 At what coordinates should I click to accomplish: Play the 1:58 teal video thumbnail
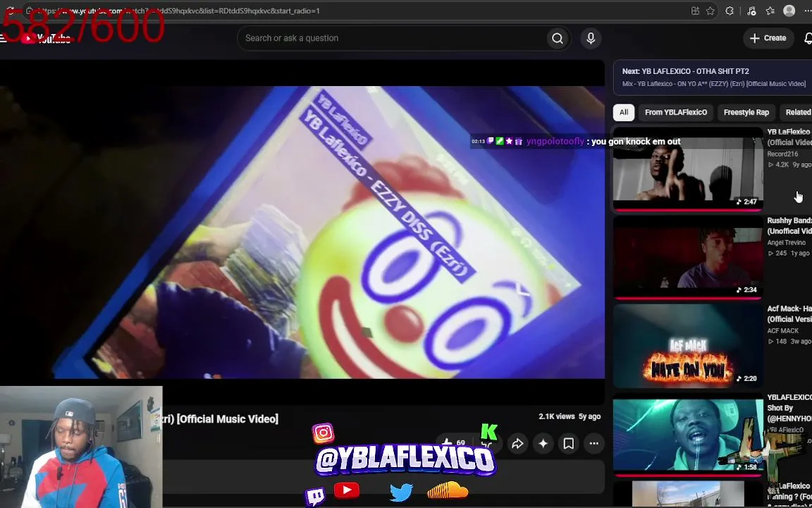pos(688,435)
